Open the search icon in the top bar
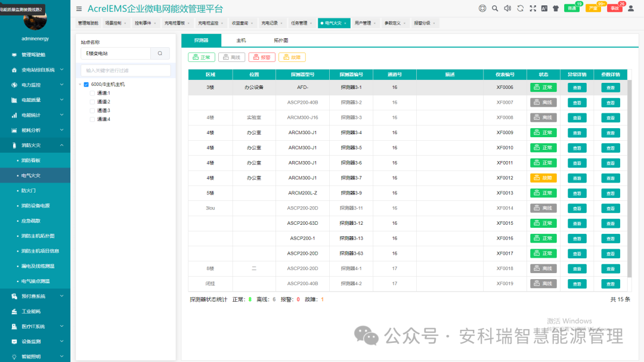The height and width of the screenshot is (362, 644). 494,8
